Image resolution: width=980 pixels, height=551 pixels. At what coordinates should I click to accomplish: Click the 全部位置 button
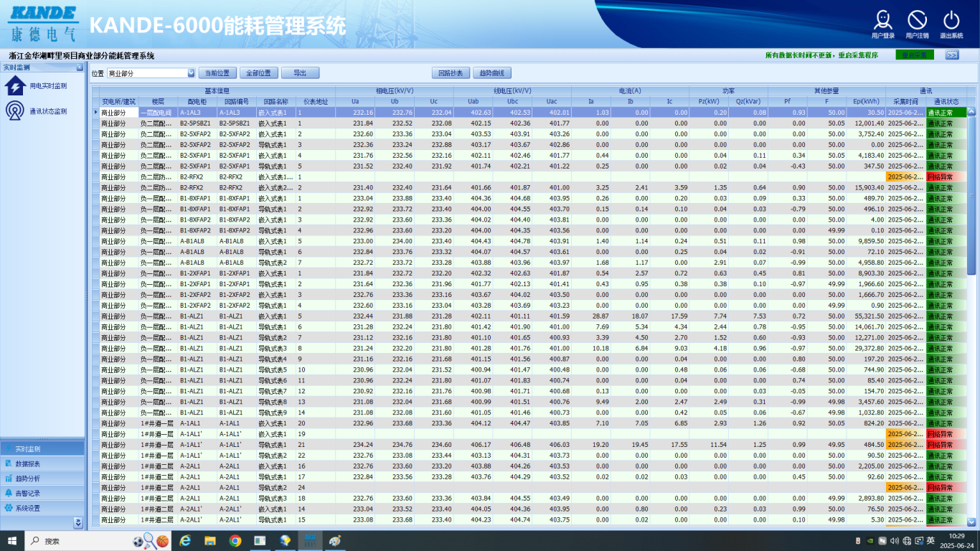259,73
